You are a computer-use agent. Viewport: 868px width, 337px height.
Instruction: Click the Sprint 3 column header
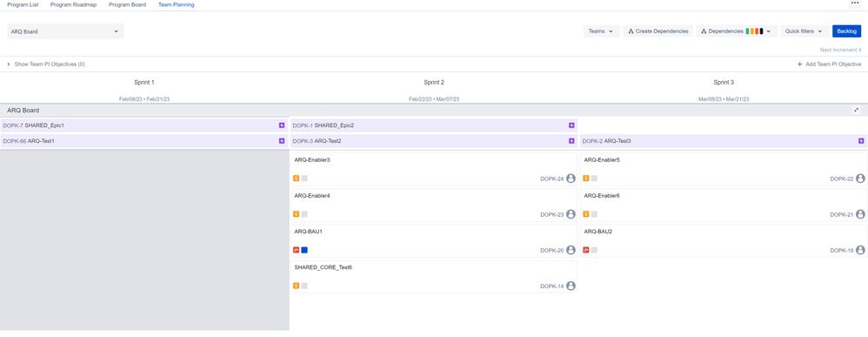coord(724,82)
